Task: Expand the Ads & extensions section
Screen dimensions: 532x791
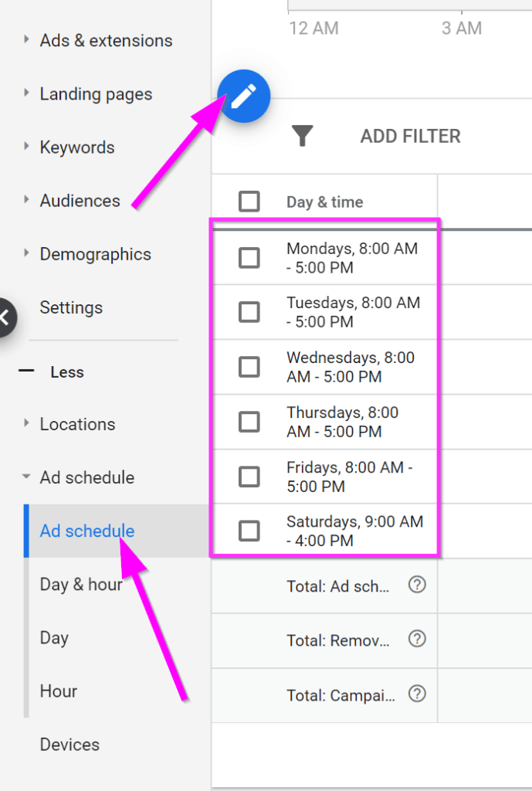Action: (x=27, y=39)
